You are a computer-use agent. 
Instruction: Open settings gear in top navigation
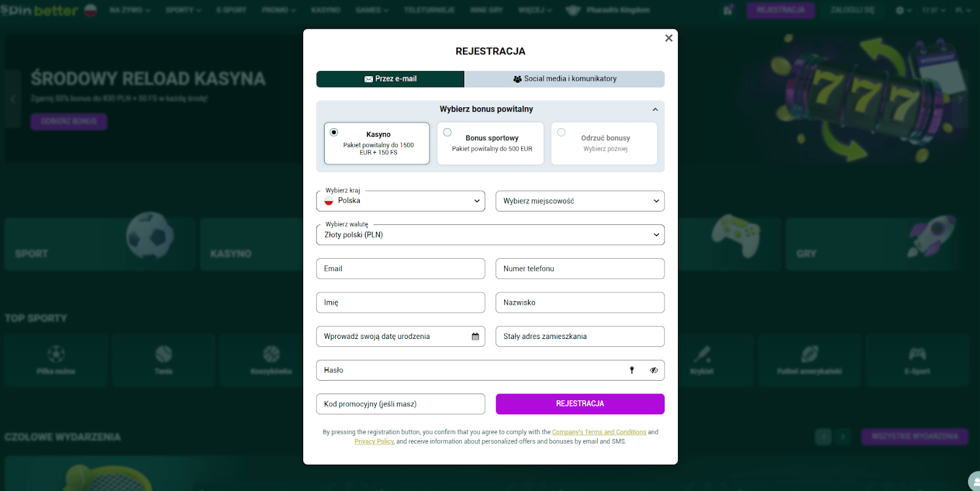[x=900, y=10]
